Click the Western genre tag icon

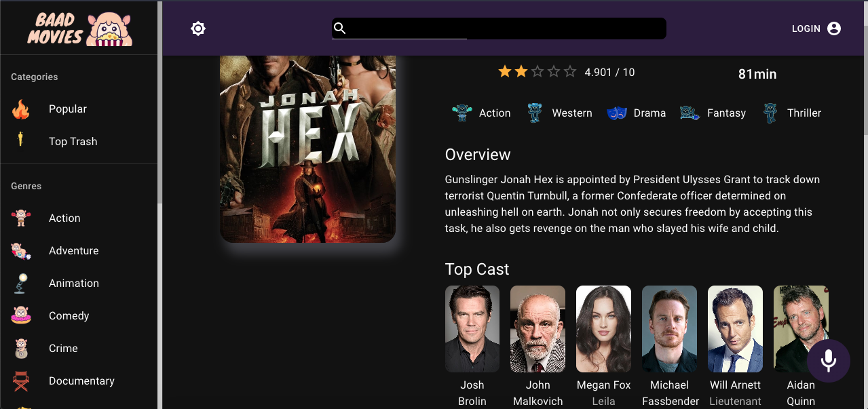[535, 113]
